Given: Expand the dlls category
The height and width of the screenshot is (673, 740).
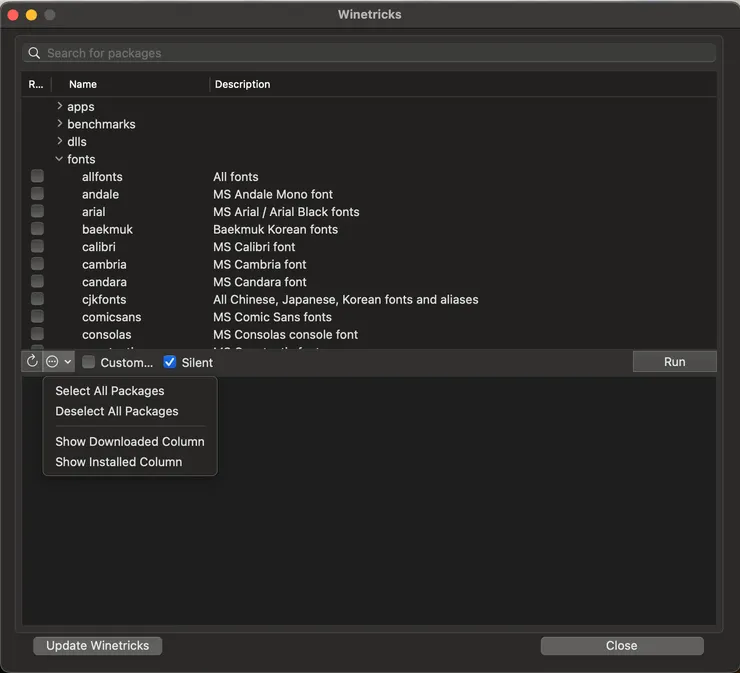Looking at the screenshot, I should (59, 141).
